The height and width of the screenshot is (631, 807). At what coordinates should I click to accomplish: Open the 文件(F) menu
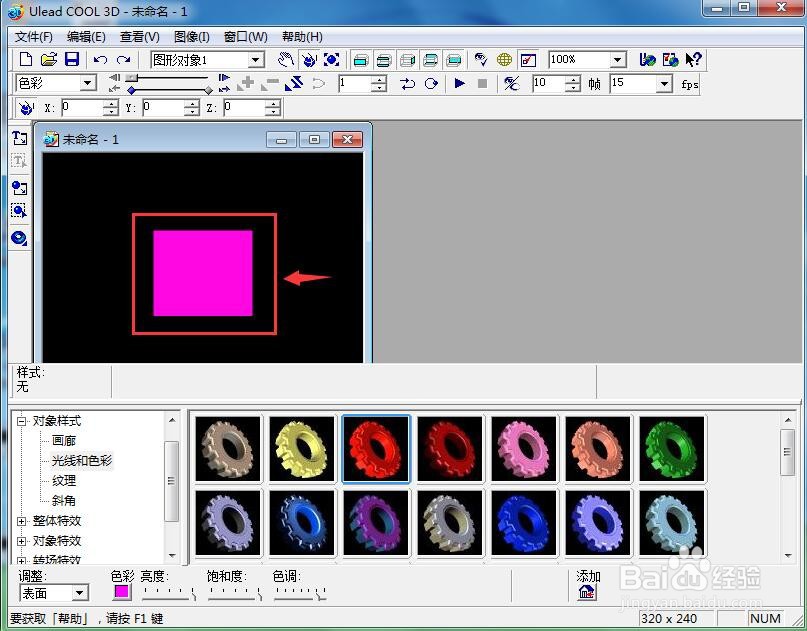[33, 37]
